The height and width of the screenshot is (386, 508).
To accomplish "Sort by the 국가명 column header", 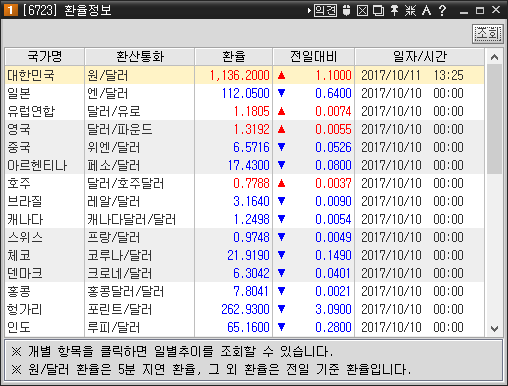I will 45,56.
